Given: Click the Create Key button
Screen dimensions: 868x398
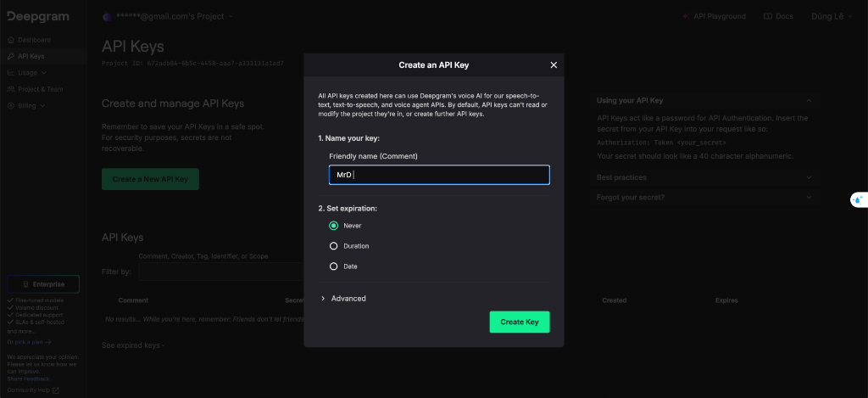Looking at the screenshot, I should [x=520, y=322].
